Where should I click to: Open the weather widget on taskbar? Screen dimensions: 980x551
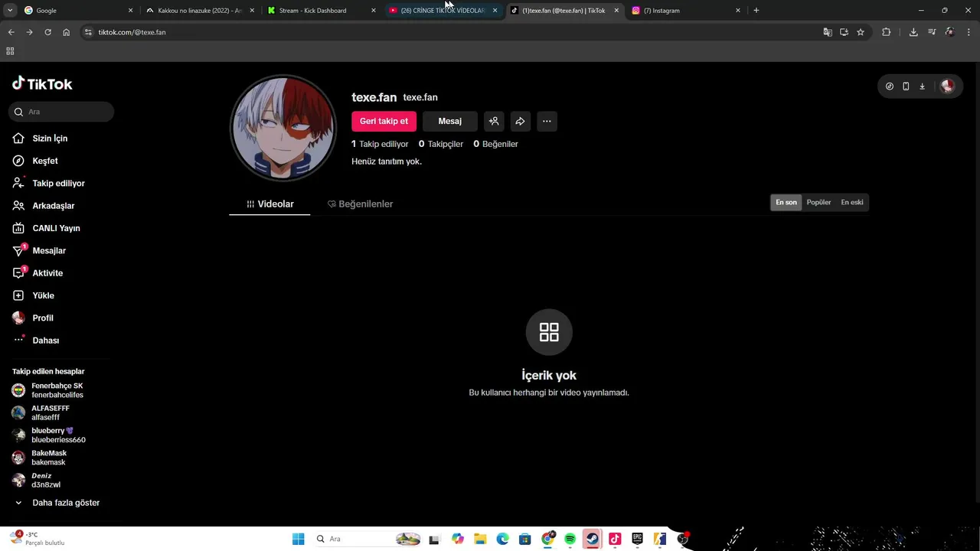38,539
